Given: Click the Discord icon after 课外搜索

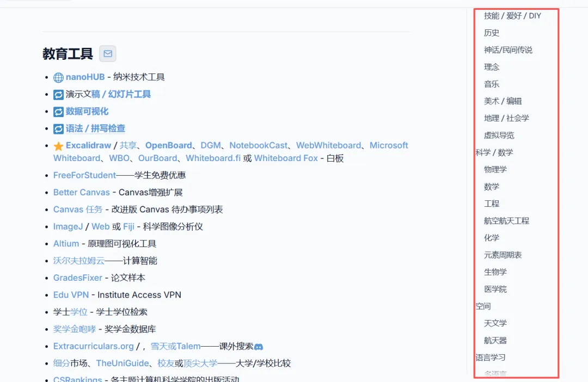Looking at the screenshot, I should click(259, 347).
